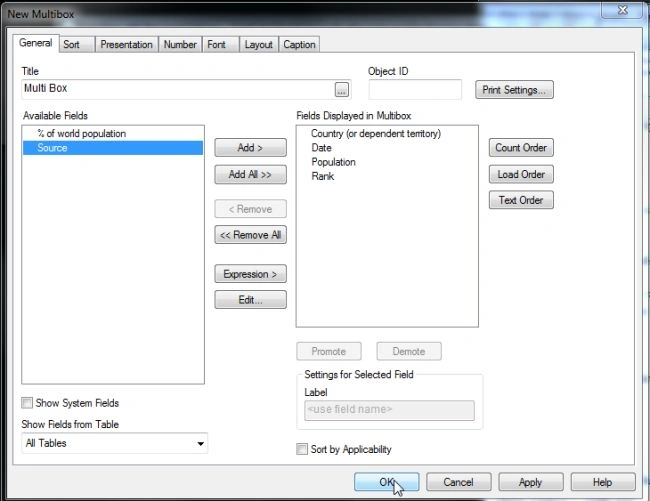Click the Expression > button
Viewport: 650px width, 501px height.
click(250, 274)
